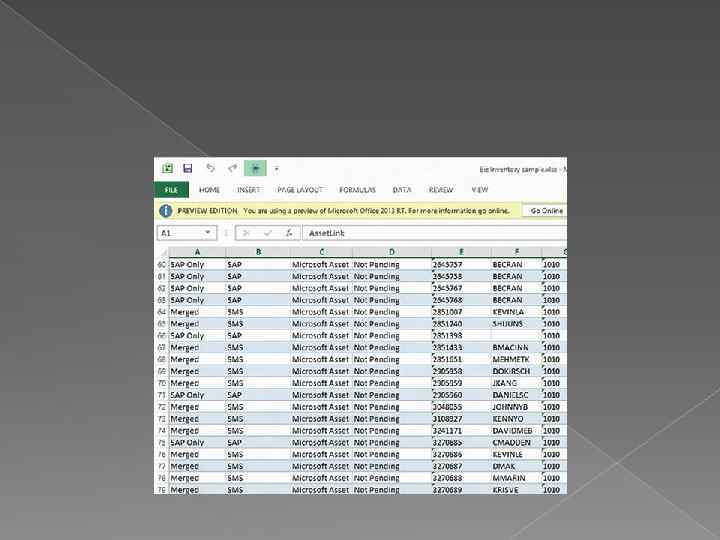Screen dimensions: 720x540
Task: Click cell containing KENNYO
Action: tap(517, 419)
